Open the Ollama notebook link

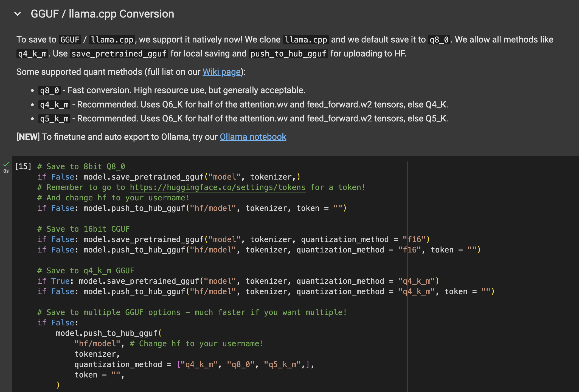pos(253,137)
